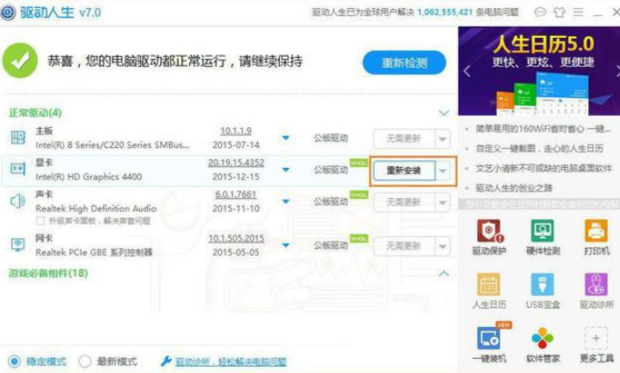
Task: Launch 人生日历 calendar tool
Action: coord(489,291)
